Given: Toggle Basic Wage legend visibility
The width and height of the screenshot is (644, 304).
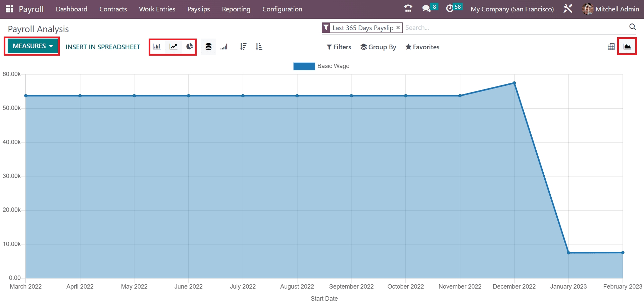Looking at the screenshot, I should (x=321, y=66).
